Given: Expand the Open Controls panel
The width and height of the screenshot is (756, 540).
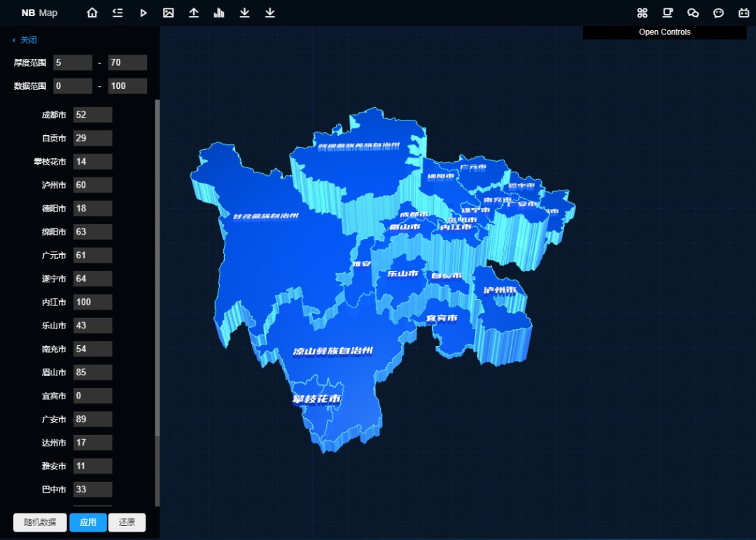Looking at the screenshot, I should (x=664, y=32).
